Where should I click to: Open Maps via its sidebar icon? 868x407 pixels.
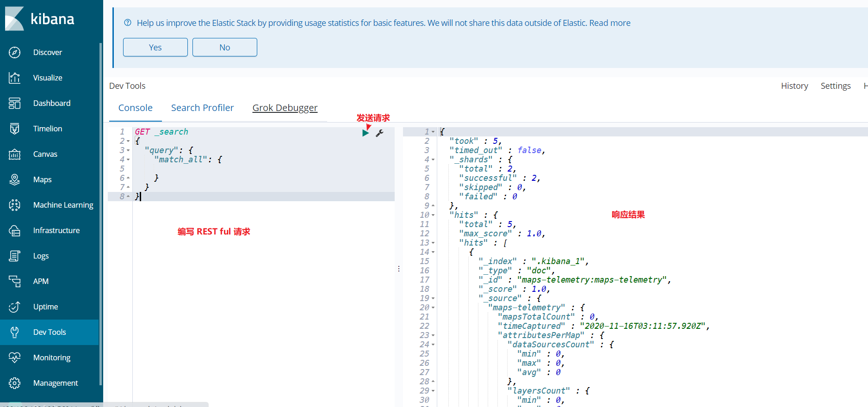(x=14, y=179)
